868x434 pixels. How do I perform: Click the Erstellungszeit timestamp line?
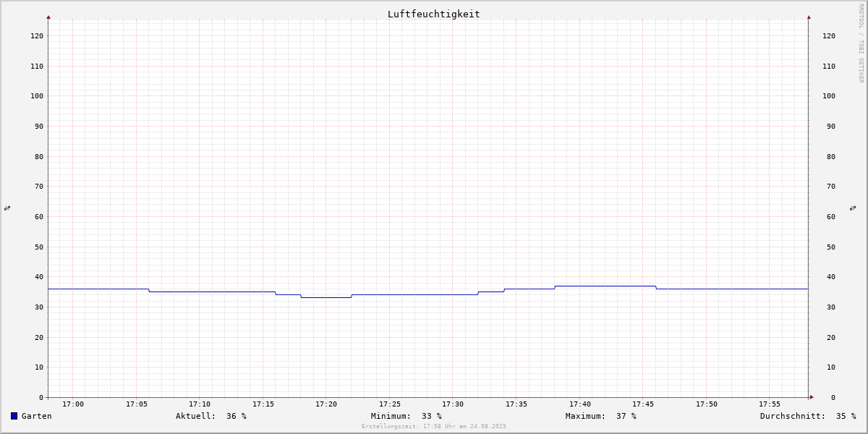[433, 426]
